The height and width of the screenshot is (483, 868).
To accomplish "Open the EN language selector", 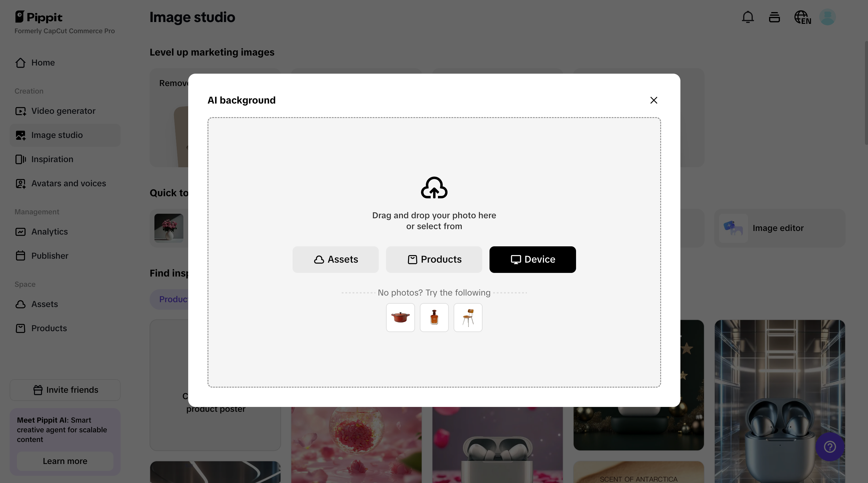I will coord(803,17).
